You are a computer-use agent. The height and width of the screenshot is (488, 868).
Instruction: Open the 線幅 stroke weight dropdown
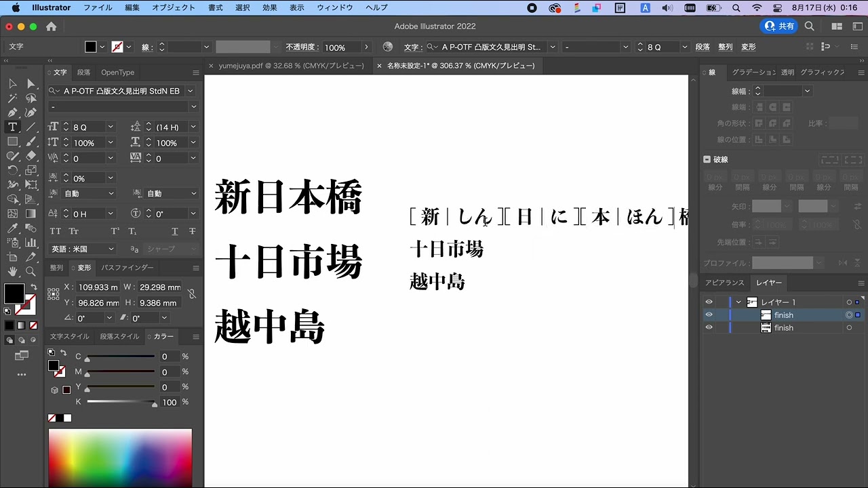point(807,91)
